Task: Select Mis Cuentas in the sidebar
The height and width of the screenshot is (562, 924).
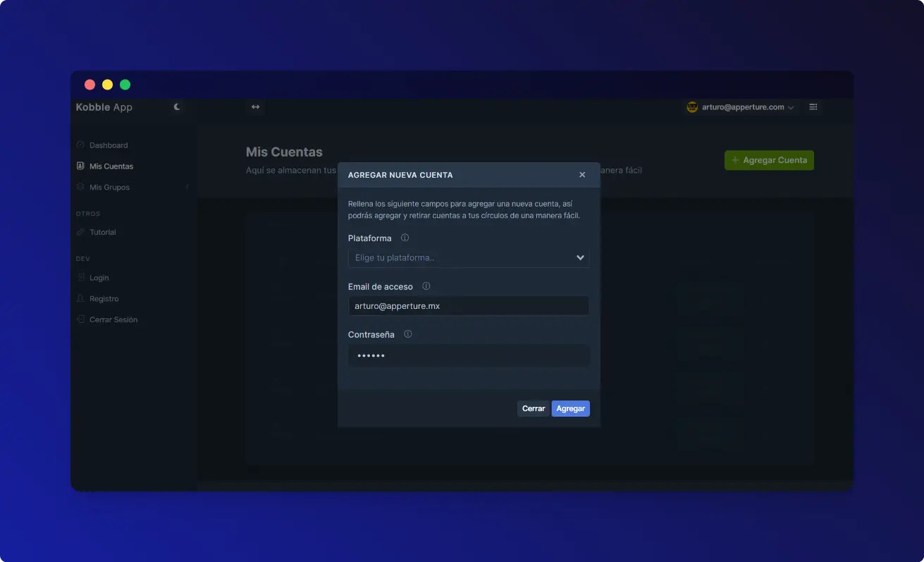Action: 111,166
